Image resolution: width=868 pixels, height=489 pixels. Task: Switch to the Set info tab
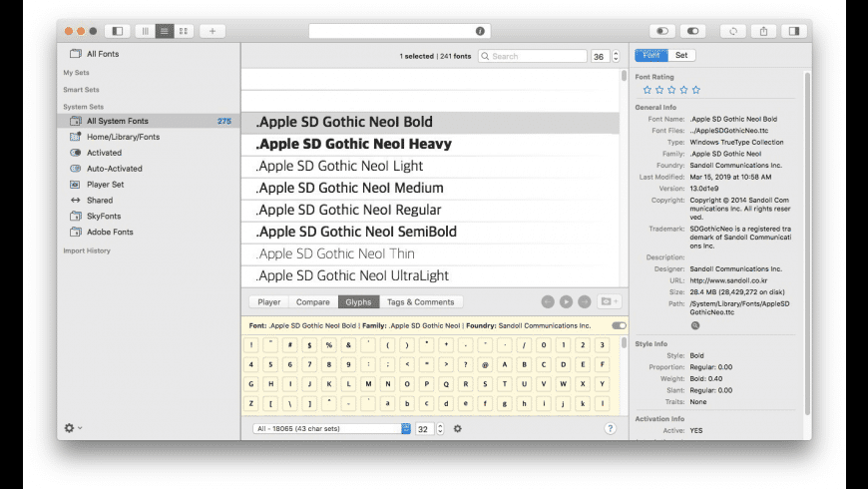(x=681, y=55)
